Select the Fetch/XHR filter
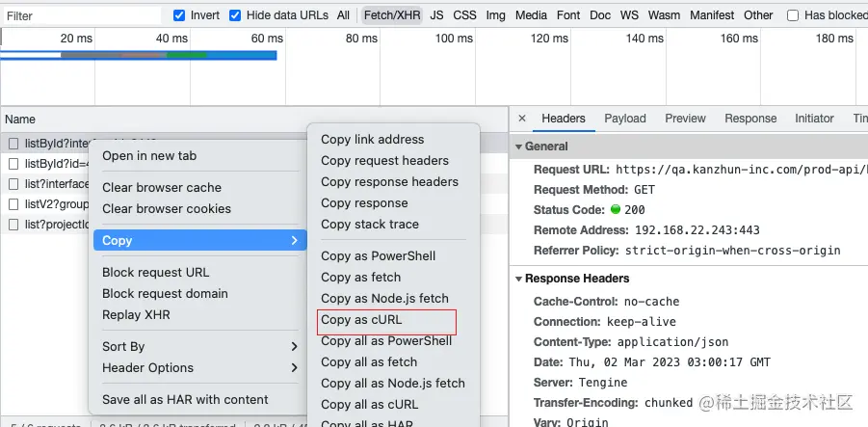The image size is (868, 427). [x=392, y=15]
